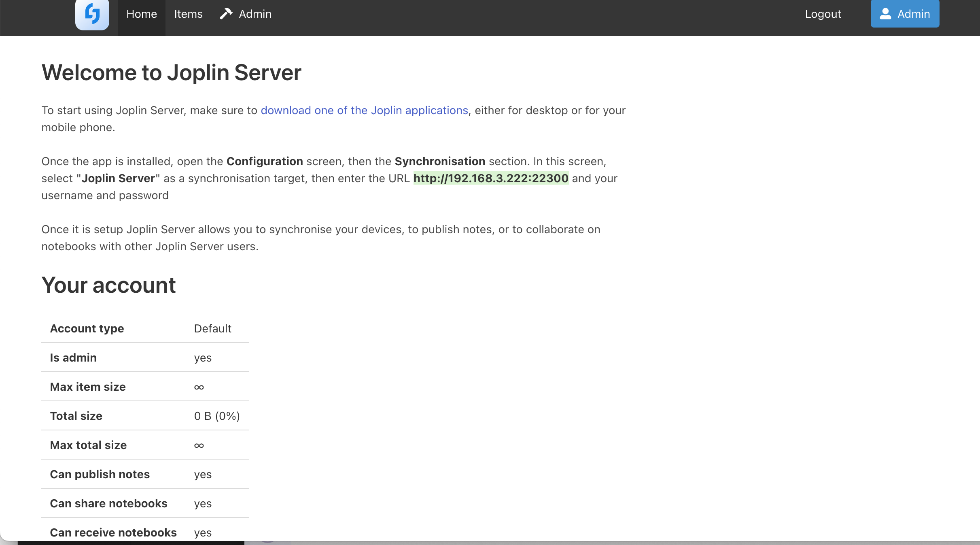Select the highlighted server URL text

pyautogui.click(x=491, y=178)
